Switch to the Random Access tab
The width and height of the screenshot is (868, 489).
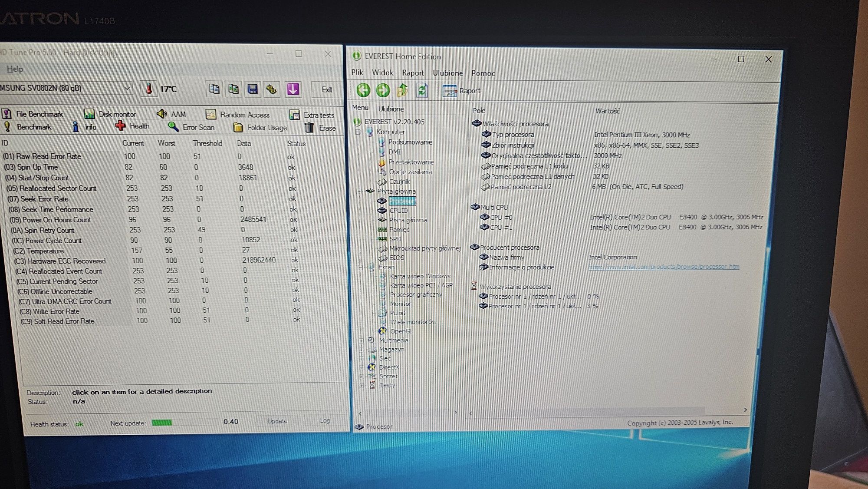click(x=238, y=115)
